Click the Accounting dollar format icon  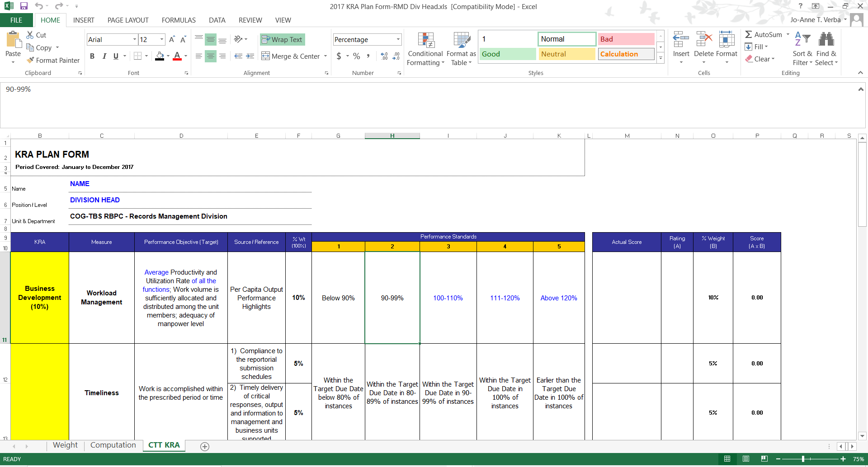coord(339,56)
